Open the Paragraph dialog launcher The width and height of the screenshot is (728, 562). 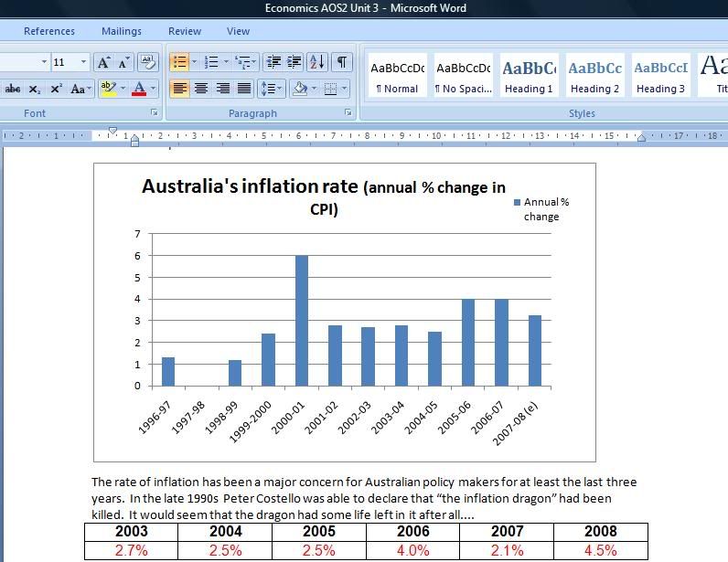point(348,113)
